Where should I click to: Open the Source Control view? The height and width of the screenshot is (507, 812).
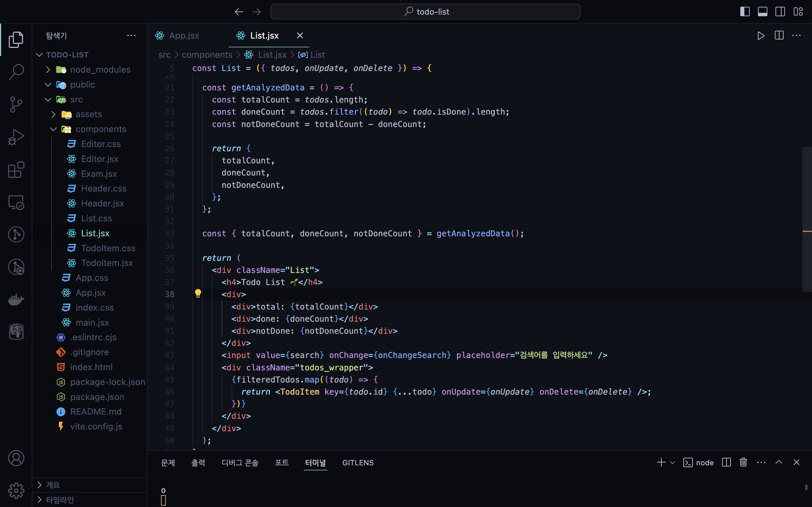point(16,104)
